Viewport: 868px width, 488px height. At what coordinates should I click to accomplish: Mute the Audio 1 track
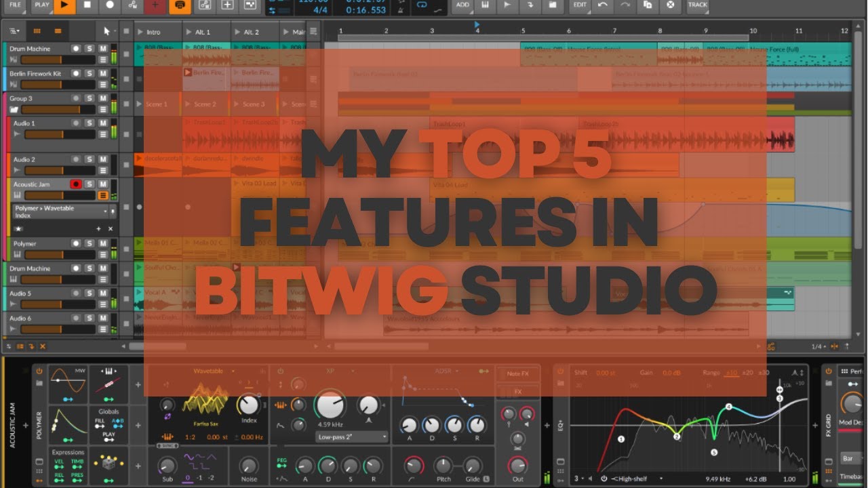[103, 123]
